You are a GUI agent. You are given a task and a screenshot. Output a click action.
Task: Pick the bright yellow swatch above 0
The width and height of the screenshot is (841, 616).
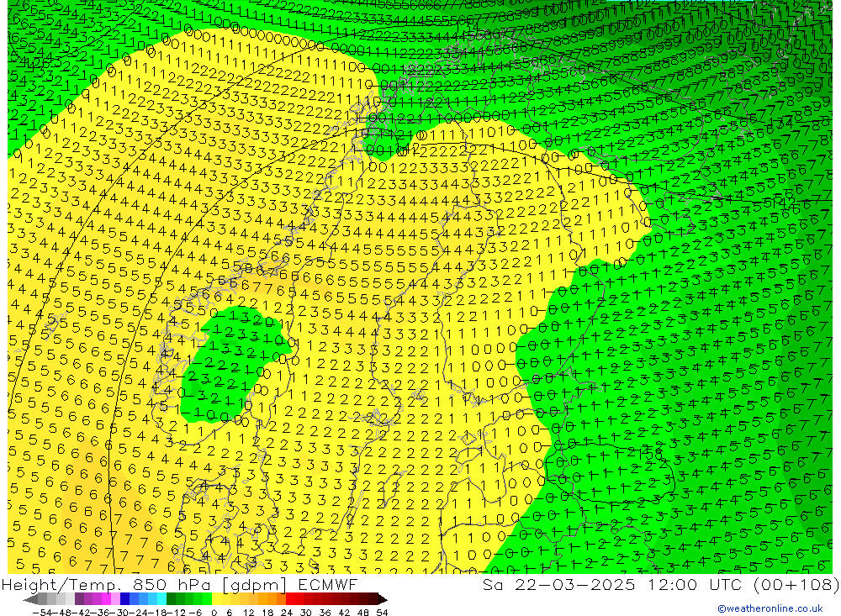pos(216,600)
